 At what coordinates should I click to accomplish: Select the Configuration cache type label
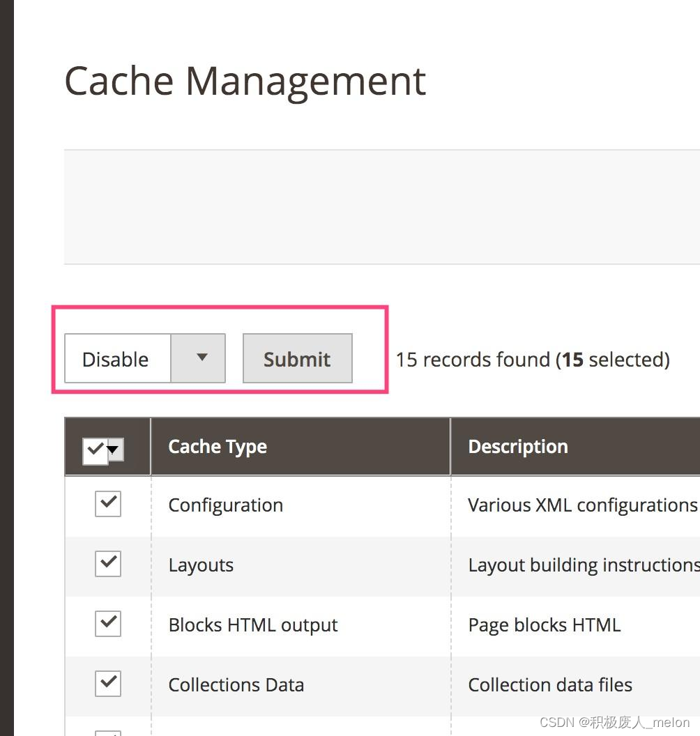(x=225, y=505)
